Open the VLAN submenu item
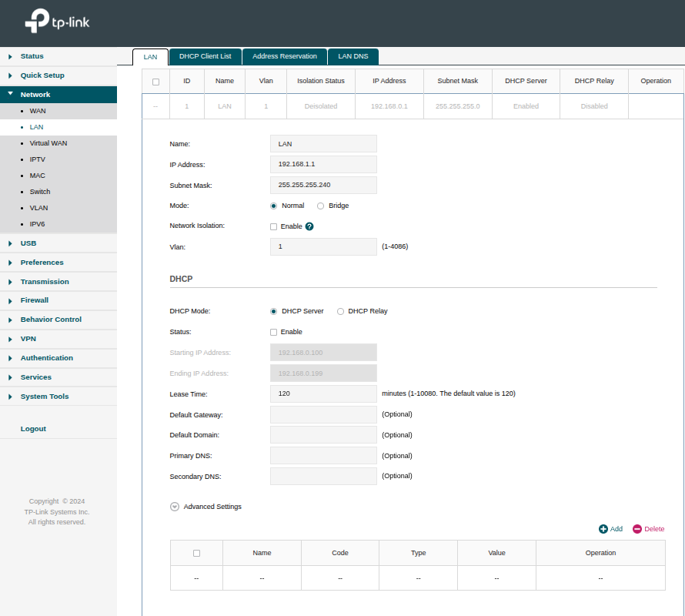This screenshot has height=616, width=685. pos(58,208)
